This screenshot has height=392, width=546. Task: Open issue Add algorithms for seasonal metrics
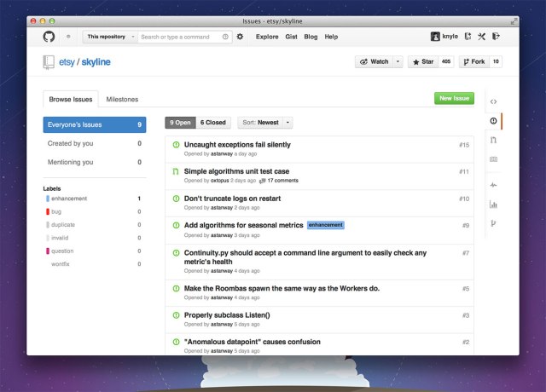tap(243, 225)
